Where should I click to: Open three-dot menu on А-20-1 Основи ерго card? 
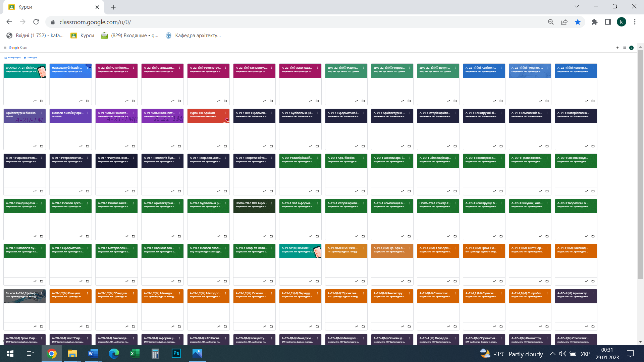pyautogui.click(x=88, y=203)
